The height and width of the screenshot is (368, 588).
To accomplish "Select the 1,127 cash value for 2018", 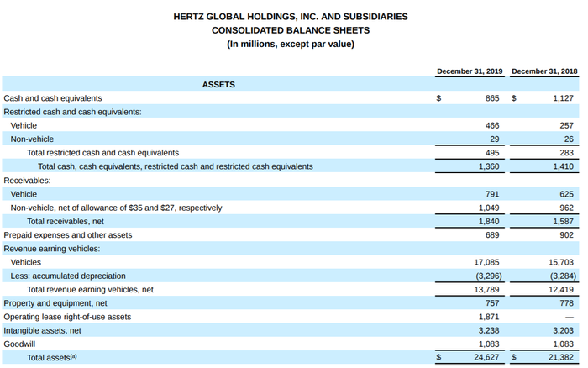I will click(563, 98).
